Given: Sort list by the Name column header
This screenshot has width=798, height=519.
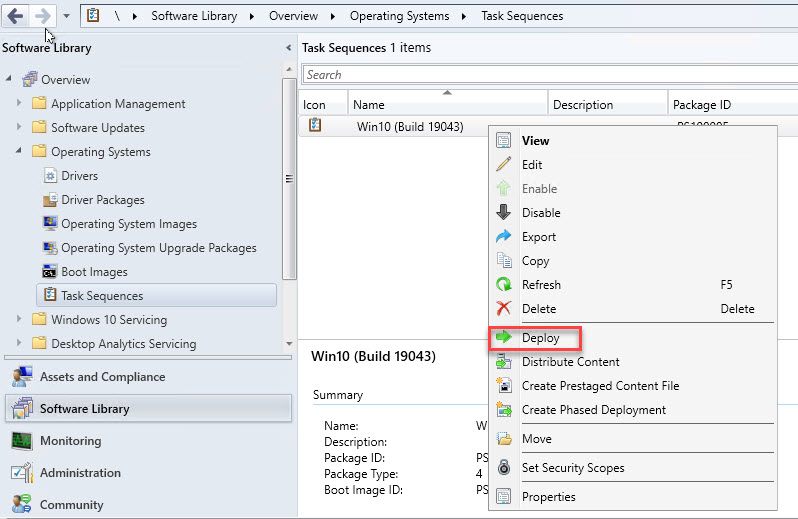Looking at the screenshot, I should click(448, 104).
